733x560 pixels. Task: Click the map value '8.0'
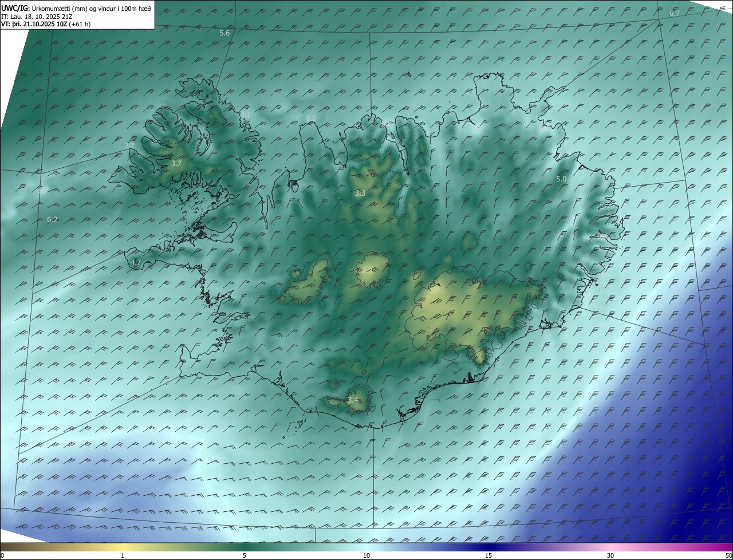click(x=311, y=118)
